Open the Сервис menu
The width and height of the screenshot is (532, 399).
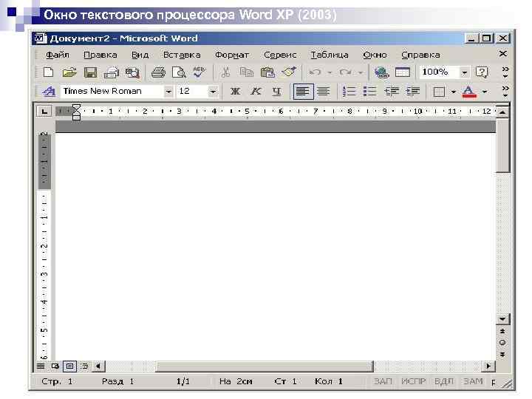click(280, 55)
